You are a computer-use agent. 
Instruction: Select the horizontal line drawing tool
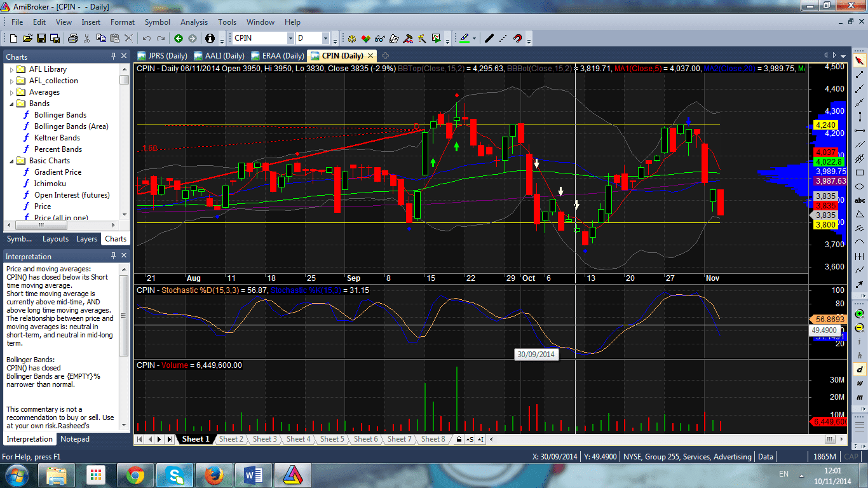(860, 131)
